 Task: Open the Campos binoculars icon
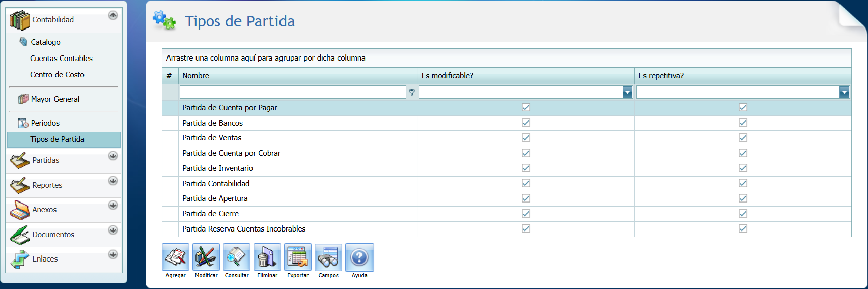point(328,257)
